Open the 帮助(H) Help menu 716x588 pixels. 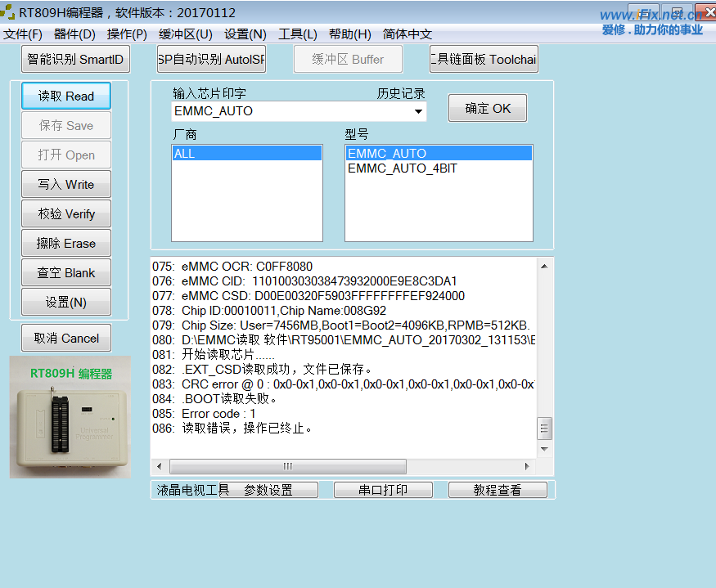tap(349, 34)
